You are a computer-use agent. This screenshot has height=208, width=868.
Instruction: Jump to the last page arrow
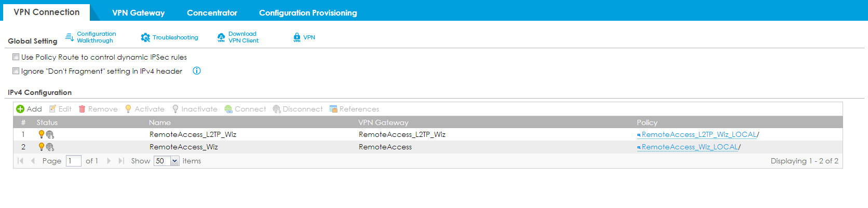[121, 161]
